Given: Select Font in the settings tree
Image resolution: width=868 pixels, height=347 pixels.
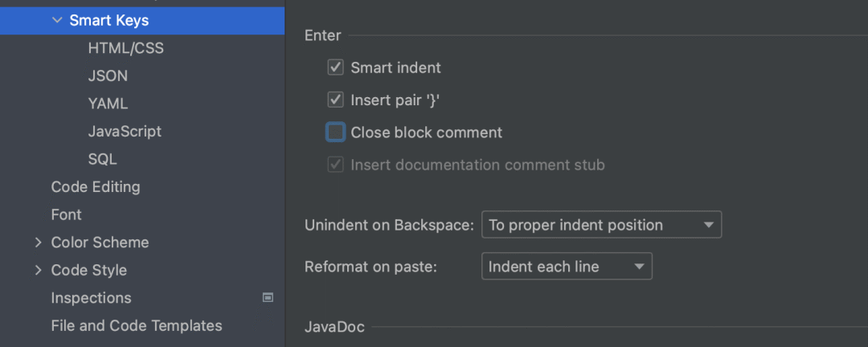Looking at the screenshot, I should [66, 214].
